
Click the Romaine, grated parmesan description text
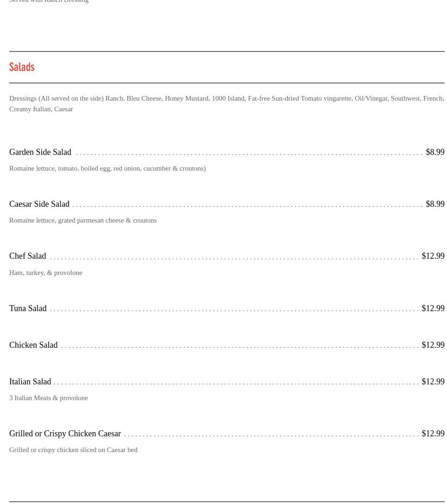pos(83,221)
